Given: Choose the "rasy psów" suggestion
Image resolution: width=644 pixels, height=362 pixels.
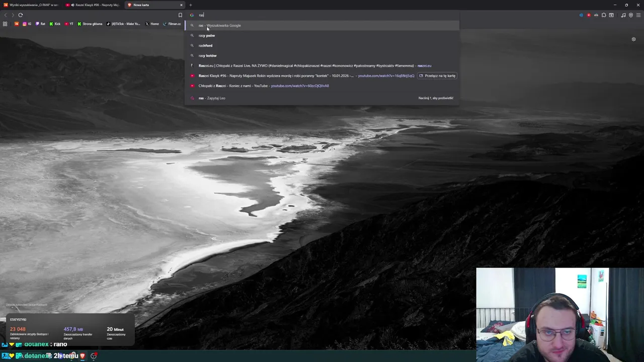Looking at the screenshot, I should tap(322, 35).
